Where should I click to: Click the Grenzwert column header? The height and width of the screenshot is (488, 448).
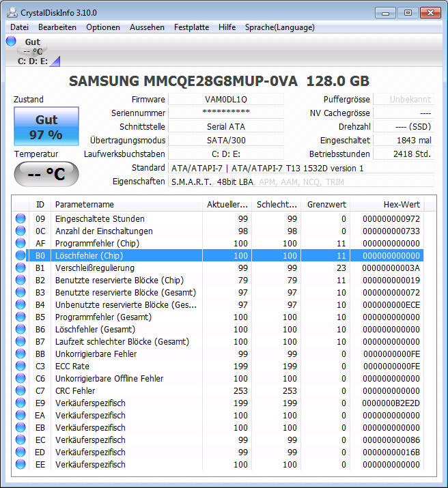pyautogui.click(x=326, y=205)
